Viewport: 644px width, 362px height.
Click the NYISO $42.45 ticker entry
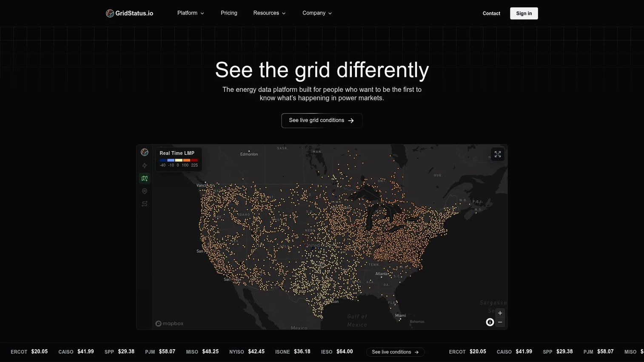click(247, 352)
